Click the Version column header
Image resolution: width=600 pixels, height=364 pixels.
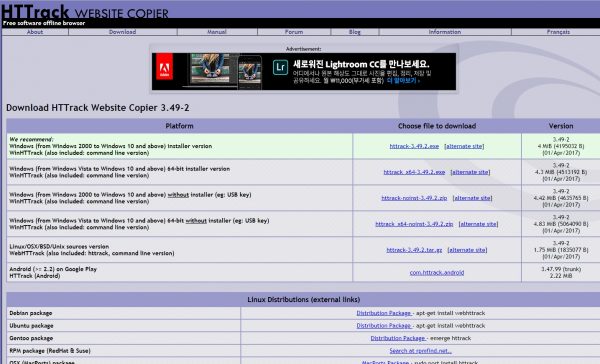pyautogui.click(x=561, y=126)
